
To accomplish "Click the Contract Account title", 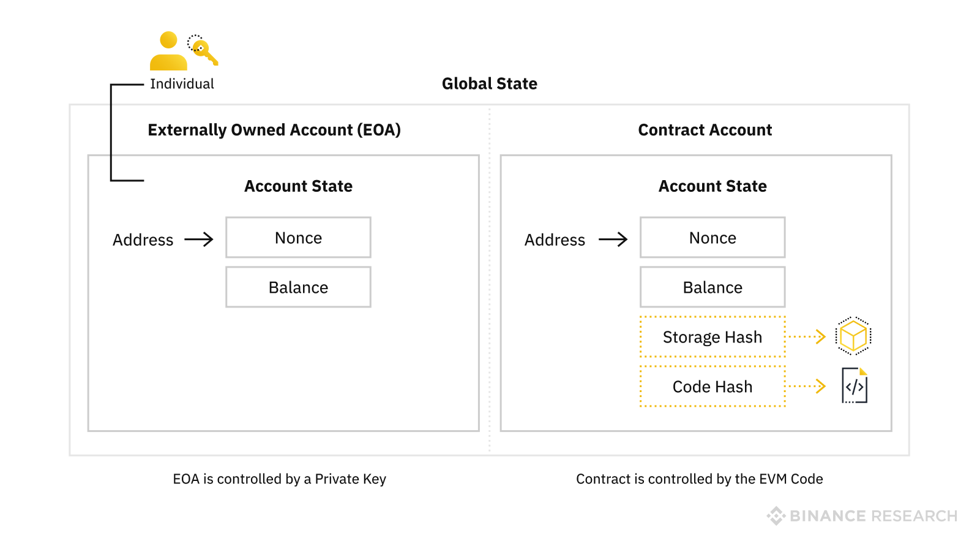I will [705, 130].
